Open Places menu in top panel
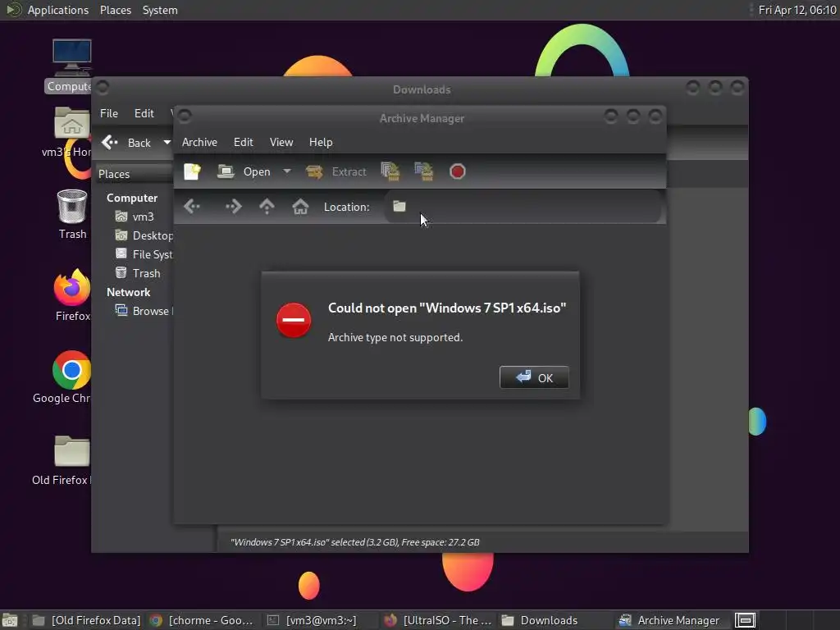840x630 pixels. [116, 10]
